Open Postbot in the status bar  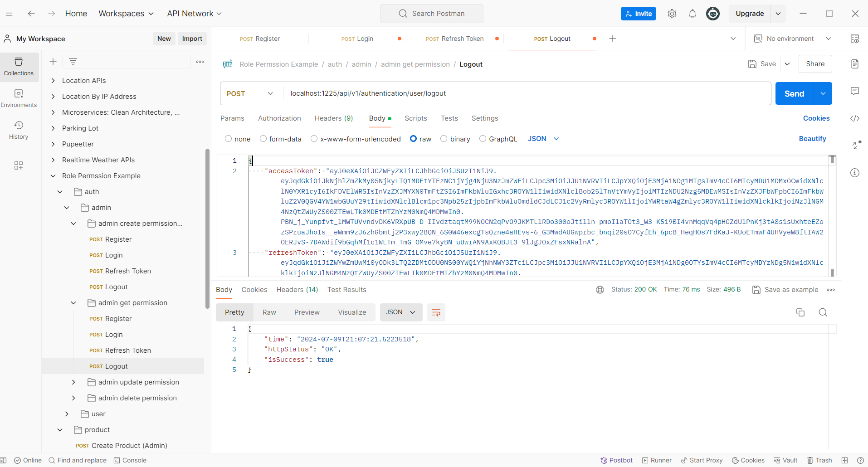616,460
